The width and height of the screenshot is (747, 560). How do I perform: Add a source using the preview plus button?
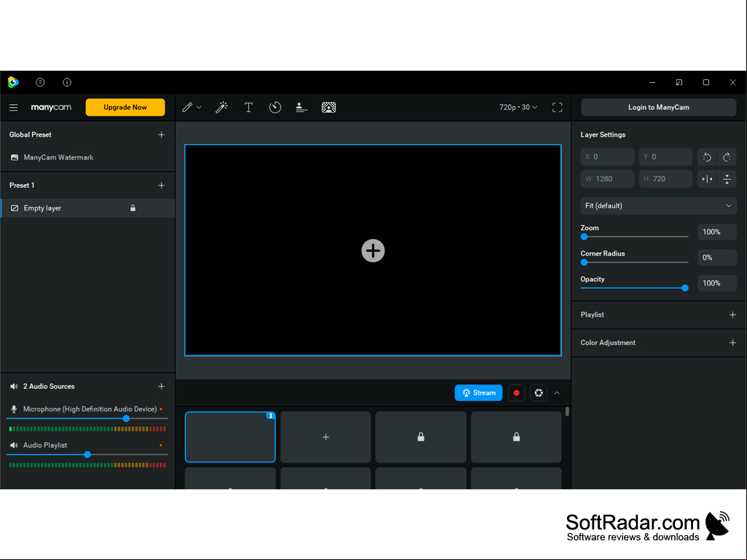(x=373, y=251)
